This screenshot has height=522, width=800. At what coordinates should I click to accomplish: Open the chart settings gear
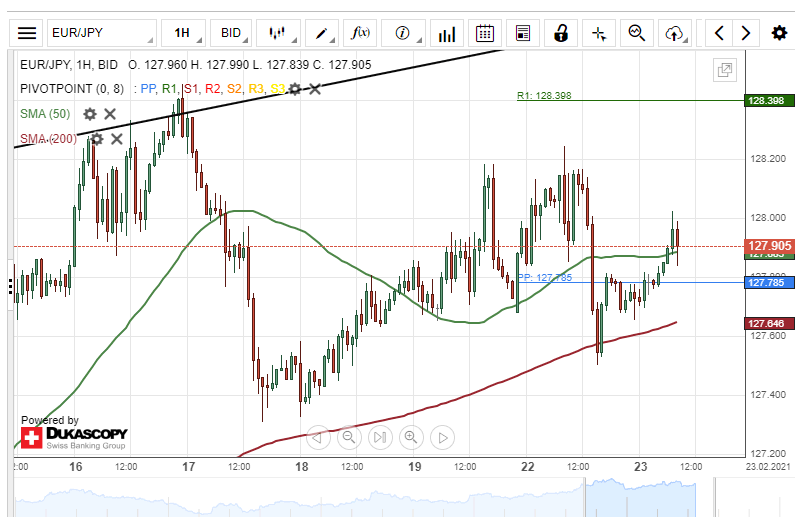point(779,34)
